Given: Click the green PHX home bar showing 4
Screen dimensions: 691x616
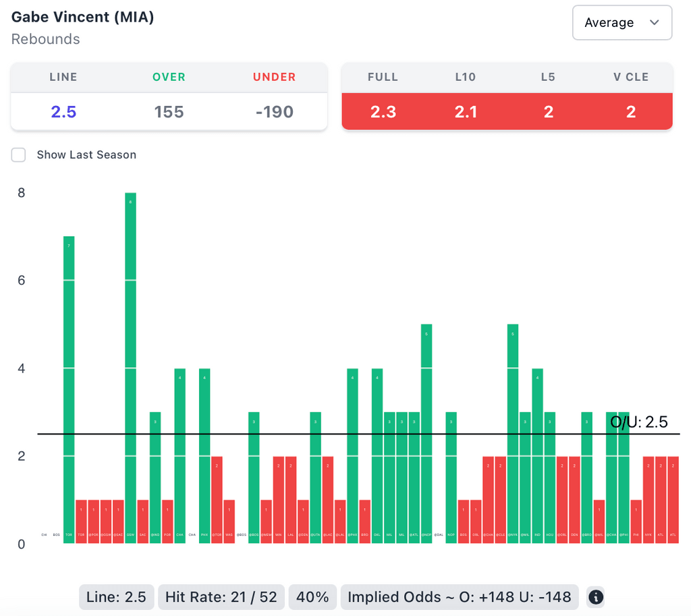Looking at the screenshot, I should pyautogui.click(x=204, y=455).
